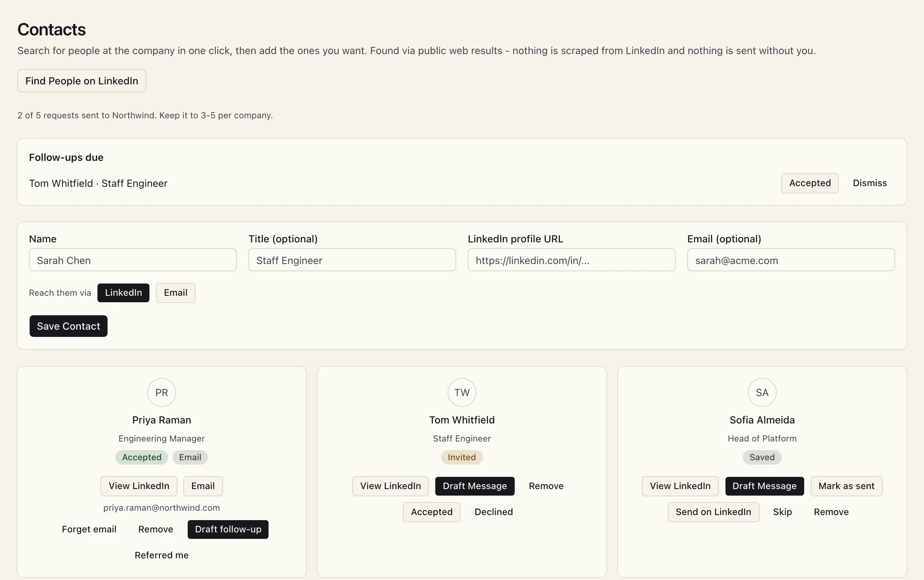Dismiss Tom Whitfield follow-up

click(x=869, y=183)
